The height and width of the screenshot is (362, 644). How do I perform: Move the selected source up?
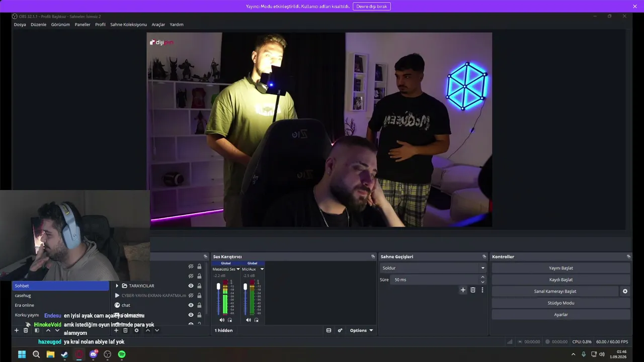[x=148, y=330]
